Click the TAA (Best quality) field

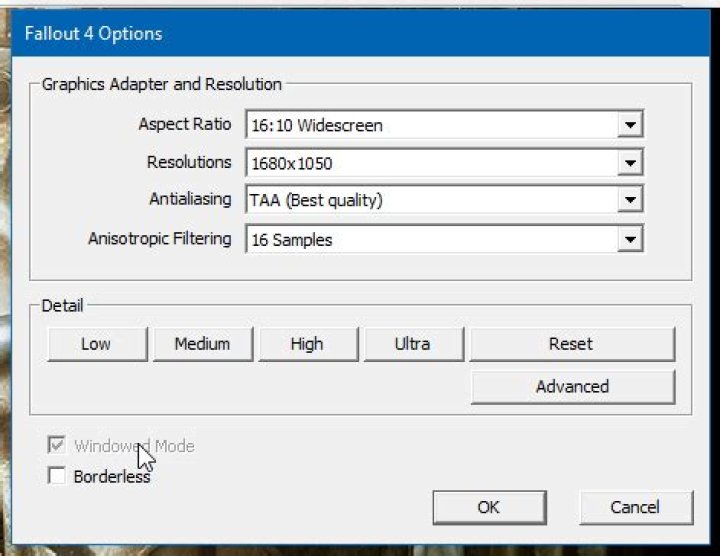[x=444, y=200]
